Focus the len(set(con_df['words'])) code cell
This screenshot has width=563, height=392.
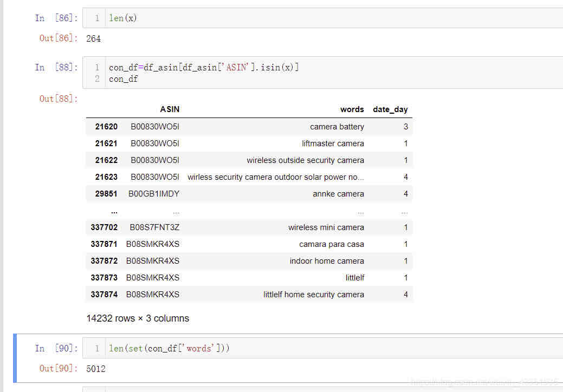click(325, 348)
